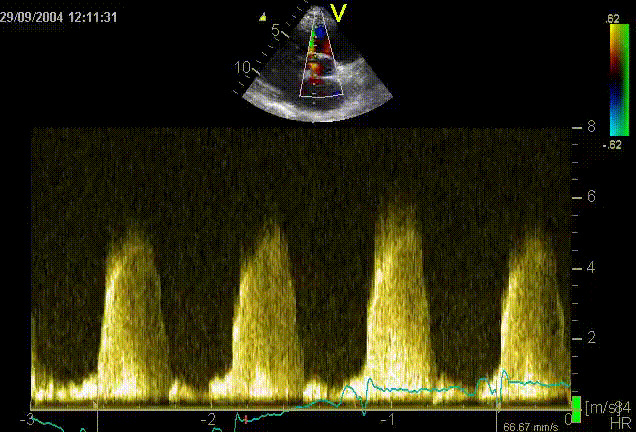Click the -3 mark on time axis
This screenshot has height=432, width=636.
pos(32,418)
